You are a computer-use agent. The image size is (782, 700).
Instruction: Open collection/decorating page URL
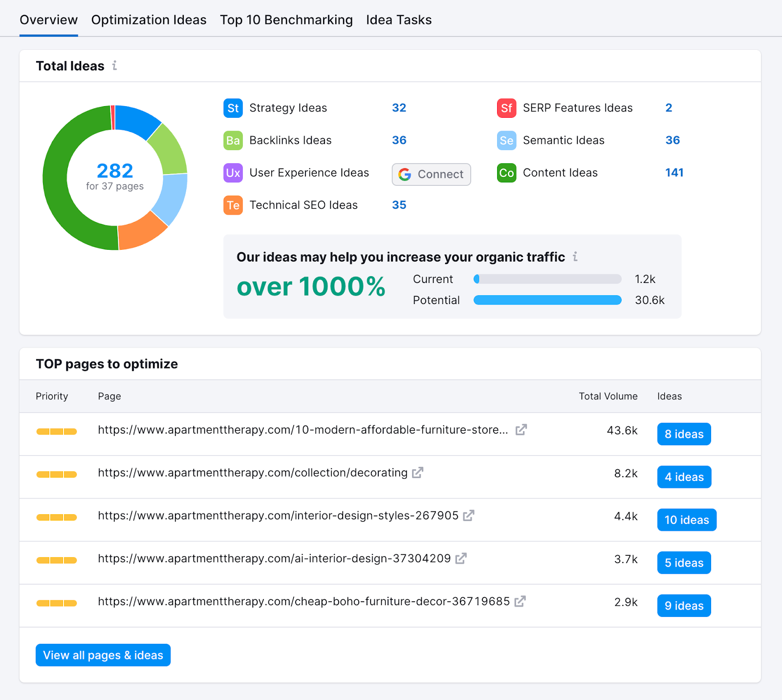253,473
